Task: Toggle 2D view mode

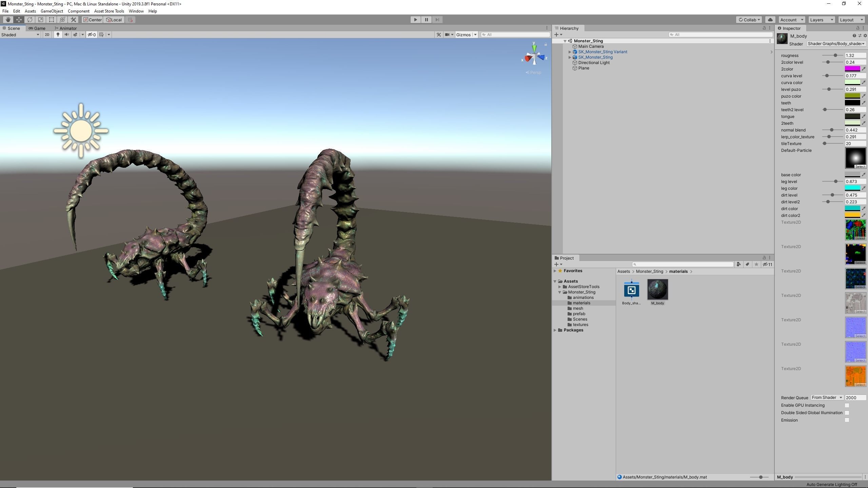Action: pos(47,35)
